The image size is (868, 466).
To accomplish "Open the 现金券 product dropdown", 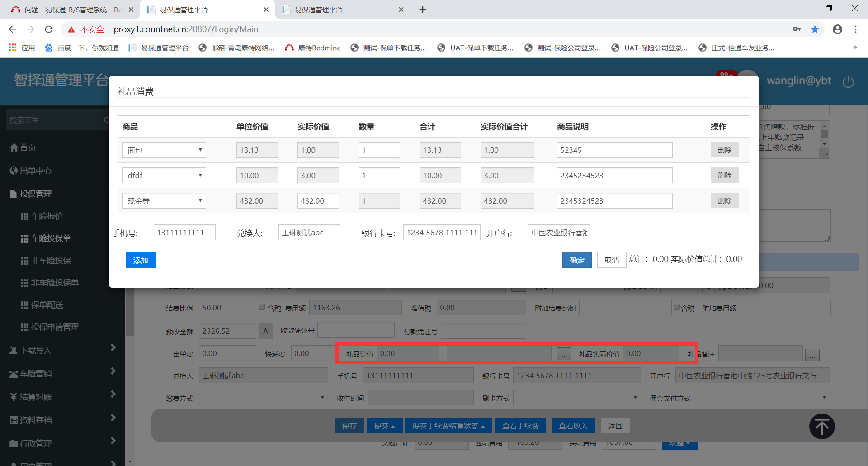I will pyautogui.click(x=164, y=201).
